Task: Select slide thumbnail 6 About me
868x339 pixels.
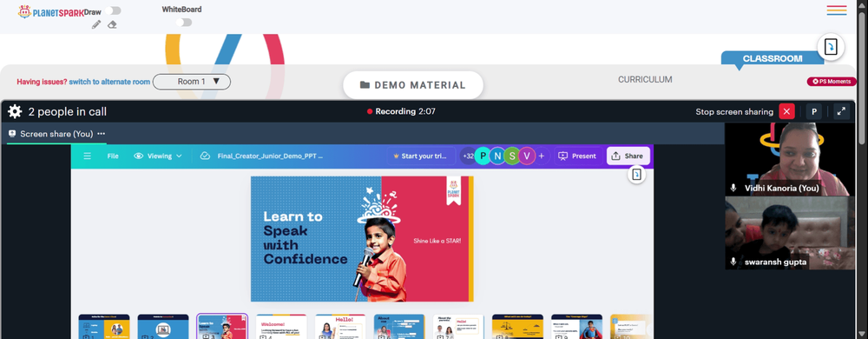Action: coord(399,327)
